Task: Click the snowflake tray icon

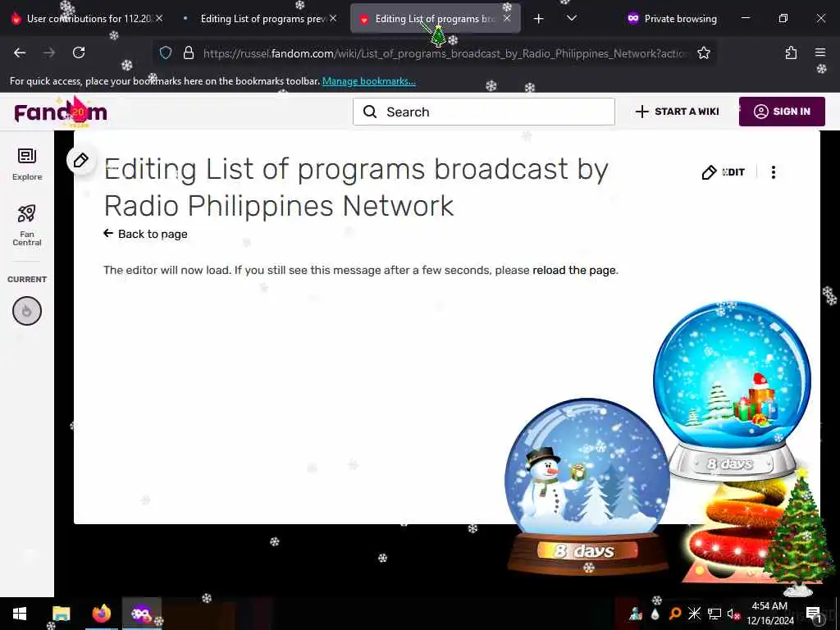Action: tap(694, 614)
